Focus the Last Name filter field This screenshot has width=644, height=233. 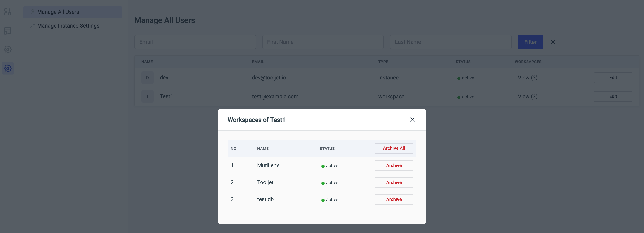coord(450,42)
